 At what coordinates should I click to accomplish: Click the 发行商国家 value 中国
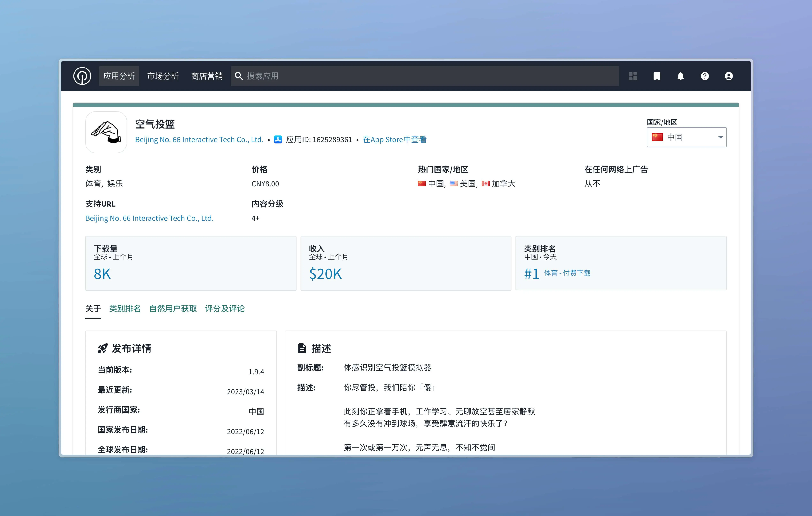click(256, 411)
